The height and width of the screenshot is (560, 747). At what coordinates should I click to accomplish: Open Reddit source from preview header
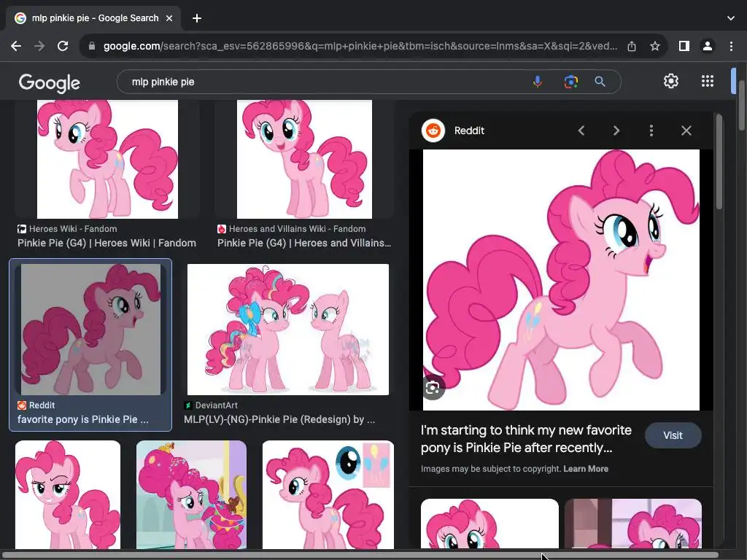coord(453,131)
